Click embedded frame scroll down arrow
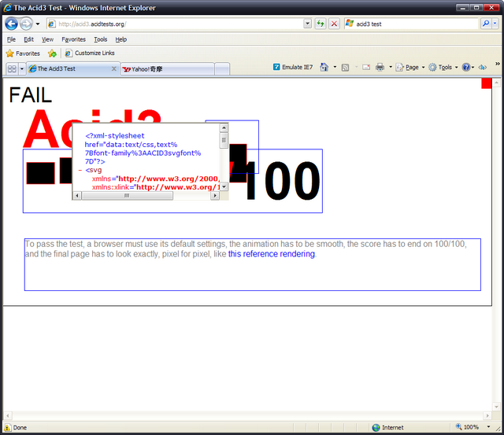Screen dimensions: 504x435 (x=224, y=187)
